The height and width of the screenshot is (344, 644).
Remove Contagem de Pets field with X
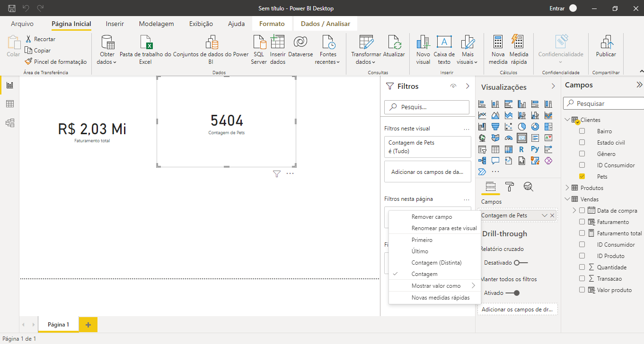(x=552, y=215)
